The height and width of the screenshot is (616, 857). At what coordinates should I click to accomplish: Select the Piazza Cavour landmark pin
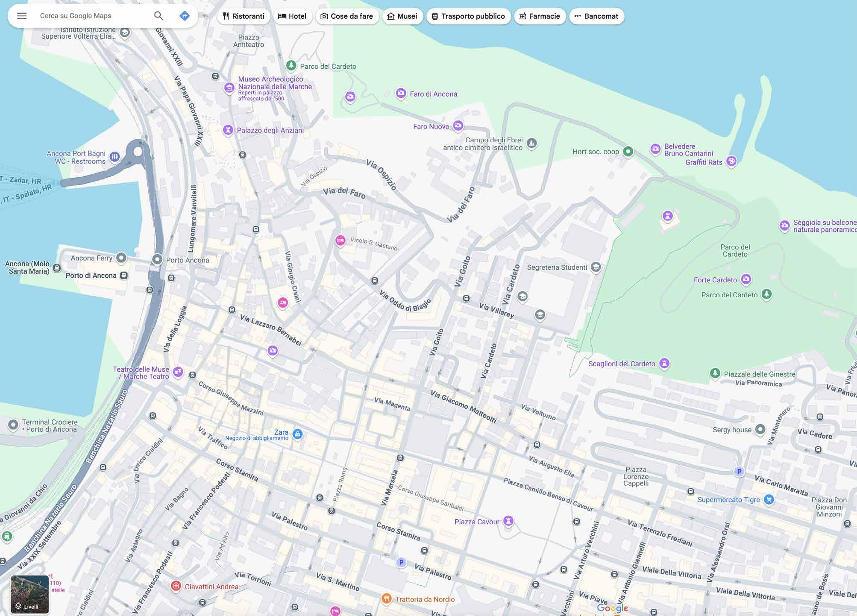click(508, 521)
